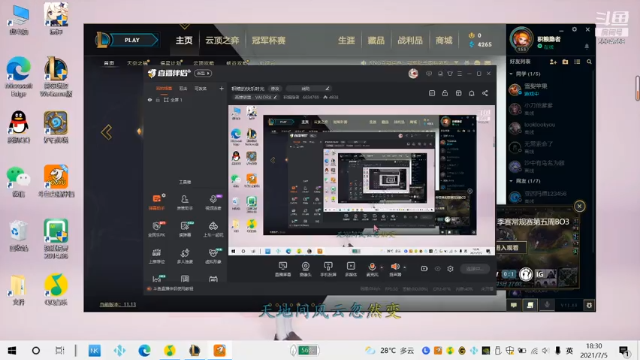
Task: Add a screen capture source
Action: tap(282, 269)
